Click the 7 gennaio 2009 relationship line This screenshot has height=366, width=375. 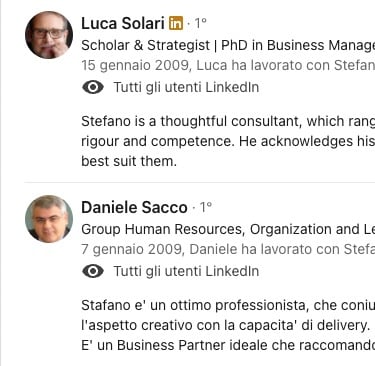click(x=228, y=249)
